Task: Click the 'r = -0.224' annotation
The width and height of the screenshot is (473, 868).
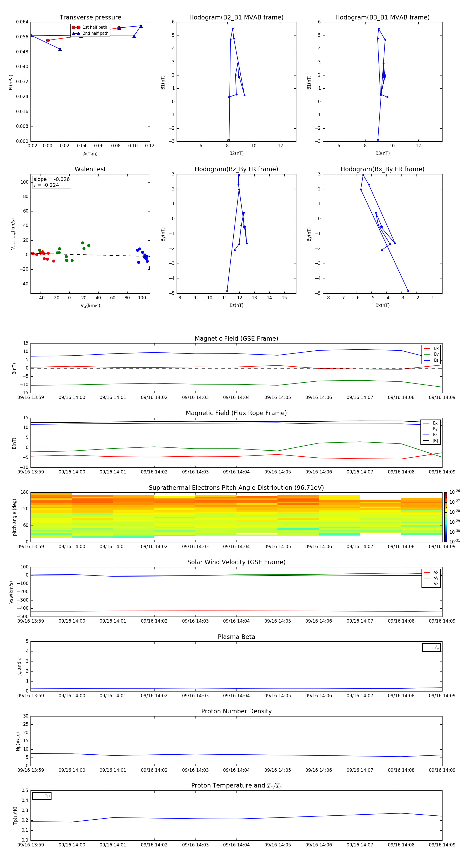Action: point(47,185)
